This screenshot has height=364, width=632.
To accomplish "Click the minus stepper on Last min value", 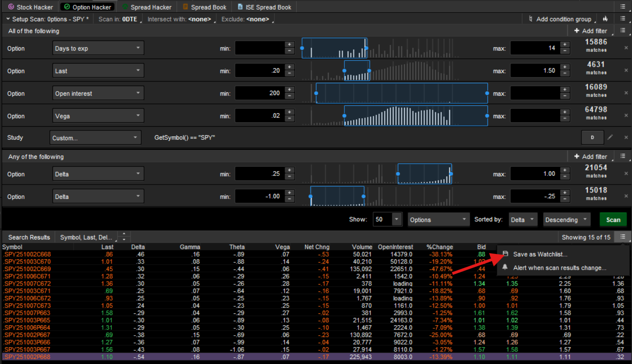I will click(x=289, y=74).
